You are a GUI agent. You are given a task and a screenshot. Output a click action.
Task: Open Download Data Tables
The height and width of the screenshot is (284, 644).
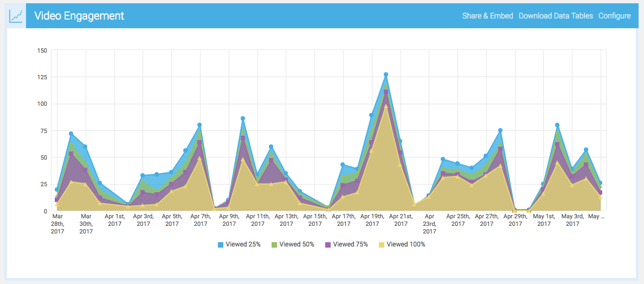556,16
